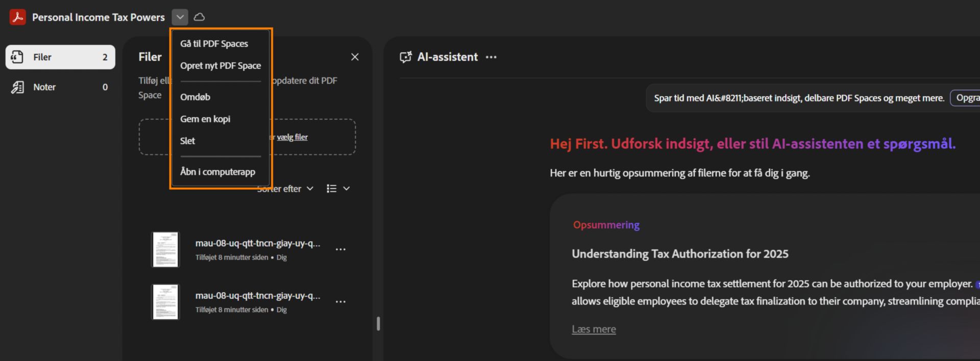The height and width of the screenshot is (361, 980).
Task: Click the Læs mere link
Action: point(594,329)
